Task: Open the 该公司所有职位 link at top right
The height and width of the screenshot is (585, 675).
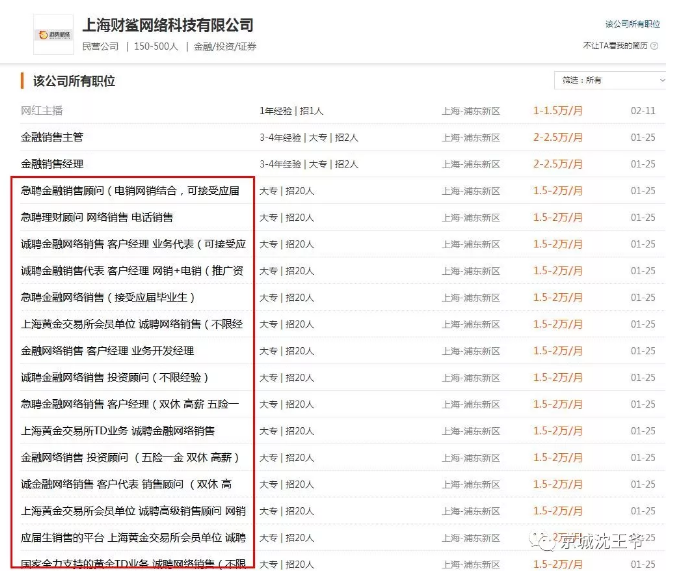Action: (632, 24)
